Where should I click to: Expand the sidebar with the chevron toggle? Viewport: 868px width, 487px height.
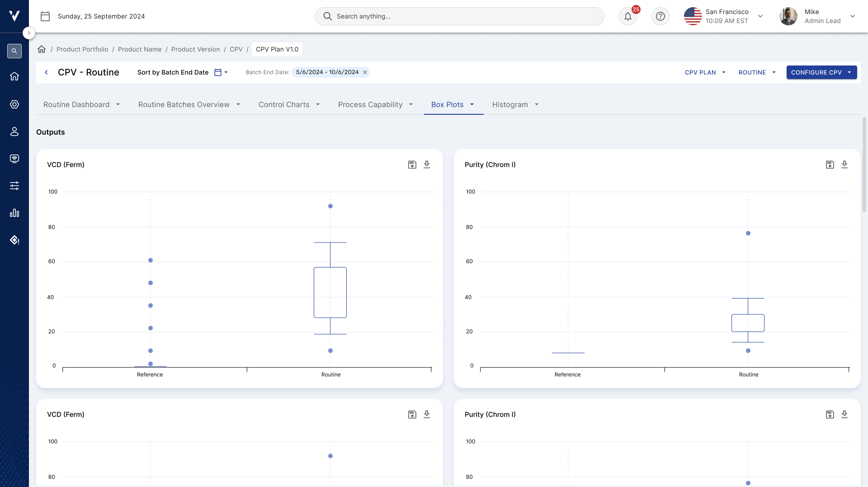(x=29, y=33)
